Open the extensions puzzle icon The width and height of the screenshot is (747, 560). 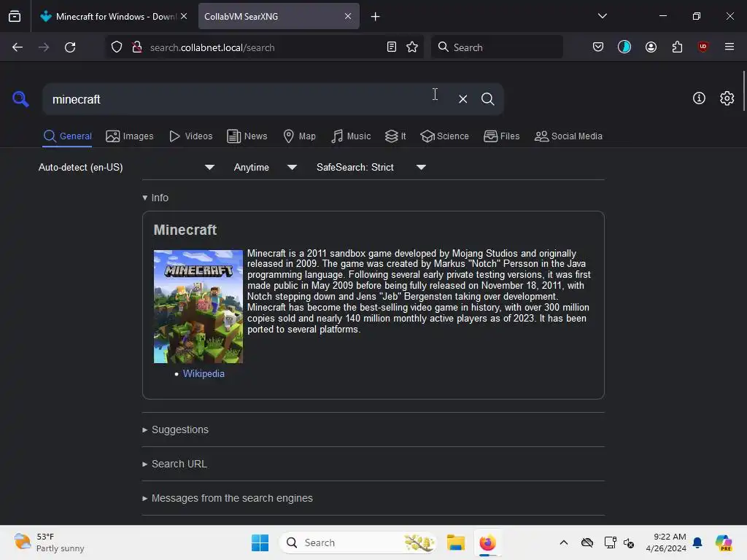pos(677,47)
